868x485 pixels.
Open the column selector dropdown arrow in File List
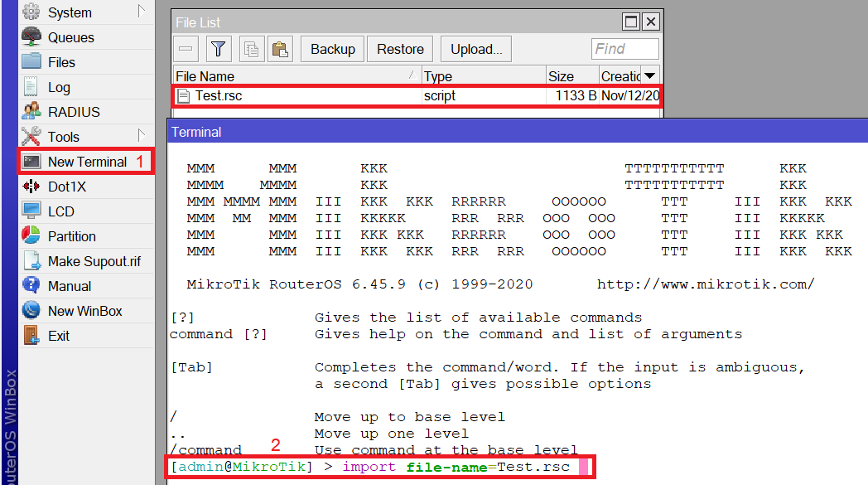(650, 76)
